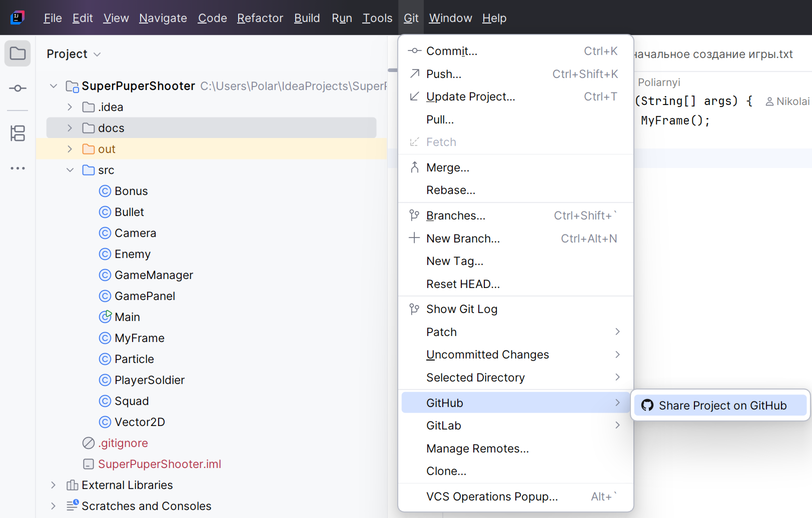
Task: Open the Run menu
Action: coord(342,18)
